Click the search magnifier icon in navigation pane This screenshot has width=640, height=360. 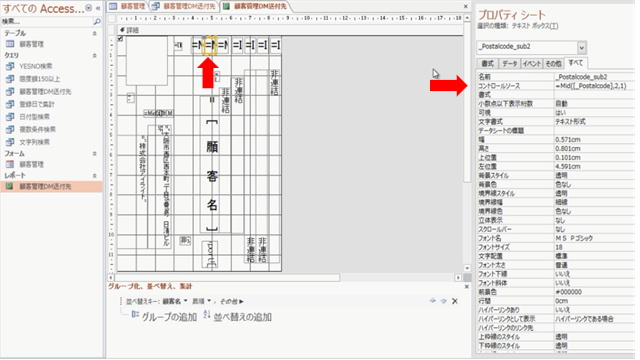(x=97, y=21)
